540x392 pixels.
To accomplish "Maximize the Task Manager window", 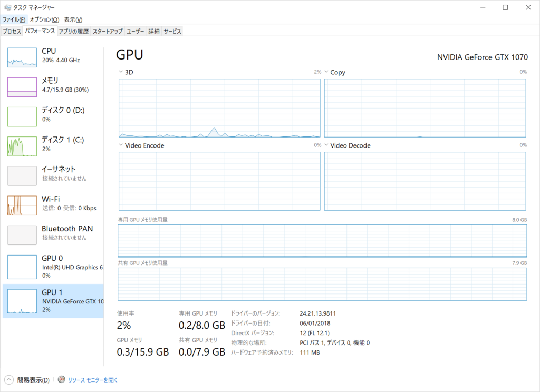I will tap(505, 7).
